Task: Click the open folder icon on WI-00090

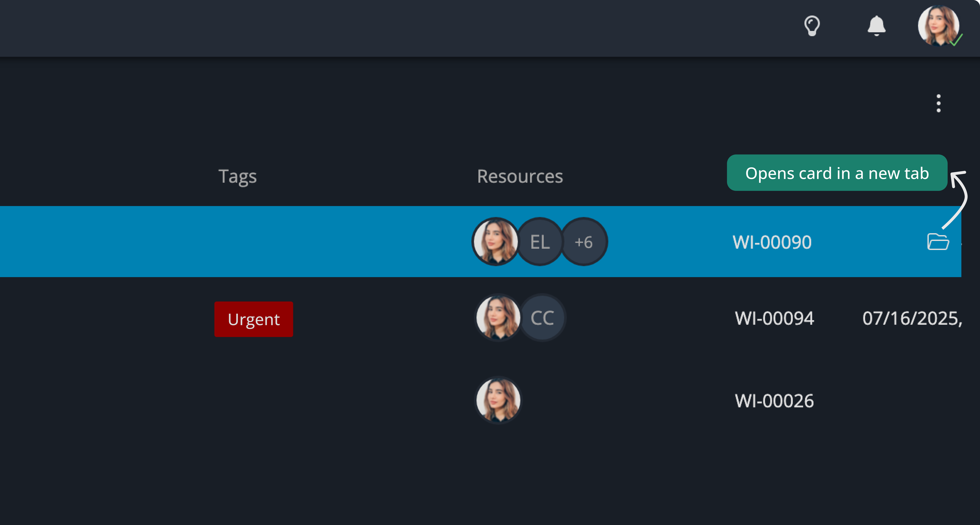Action: pyautogui.click(x=938, y=242)
